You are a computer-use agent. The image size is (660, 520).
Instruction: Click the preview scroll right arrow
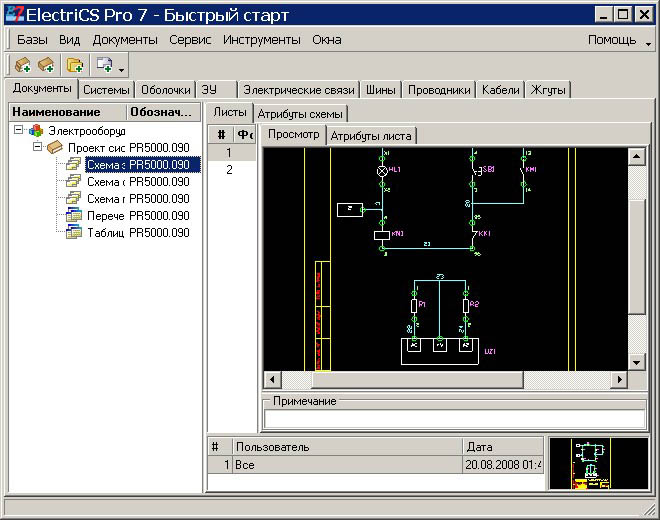[x=620, y=379]
